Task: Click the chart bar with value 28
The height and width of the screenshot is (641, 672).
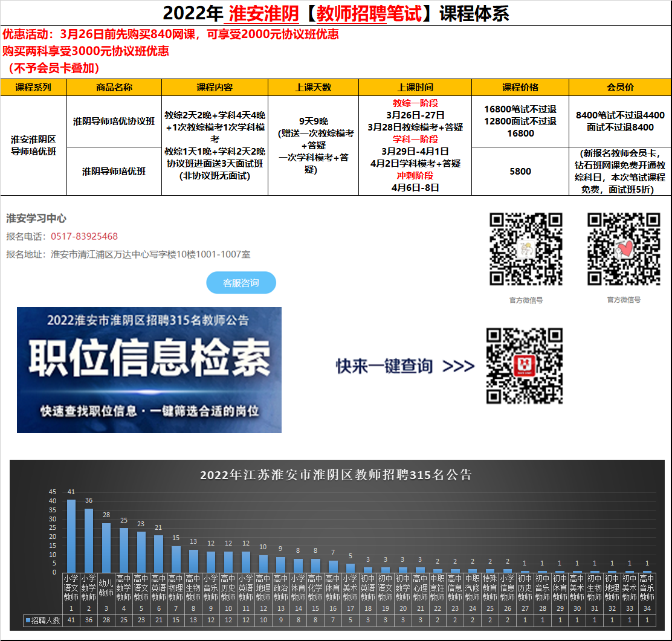Action: tap(106, 547)
